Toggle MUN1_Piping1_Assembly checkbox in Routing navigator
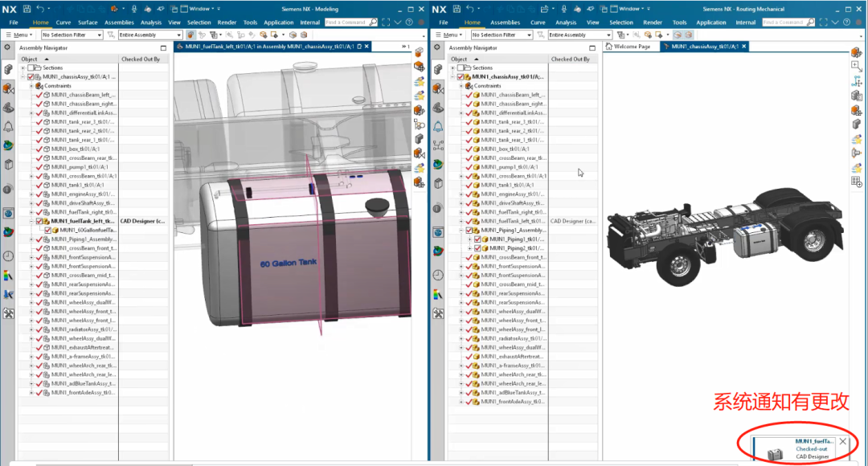This screenshot has width=868, height=466. pyautogui.click(x=469, y=230)
